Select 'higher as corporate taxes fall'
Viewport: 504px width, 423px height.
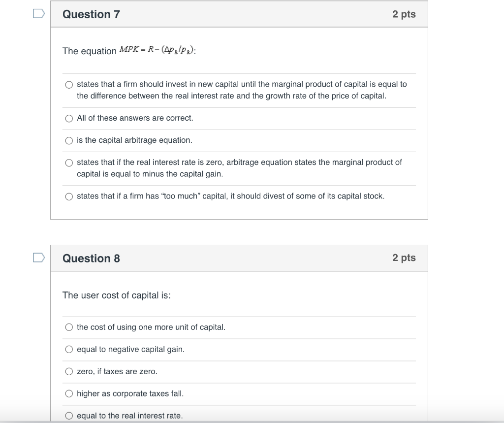[x=69, y=393]
